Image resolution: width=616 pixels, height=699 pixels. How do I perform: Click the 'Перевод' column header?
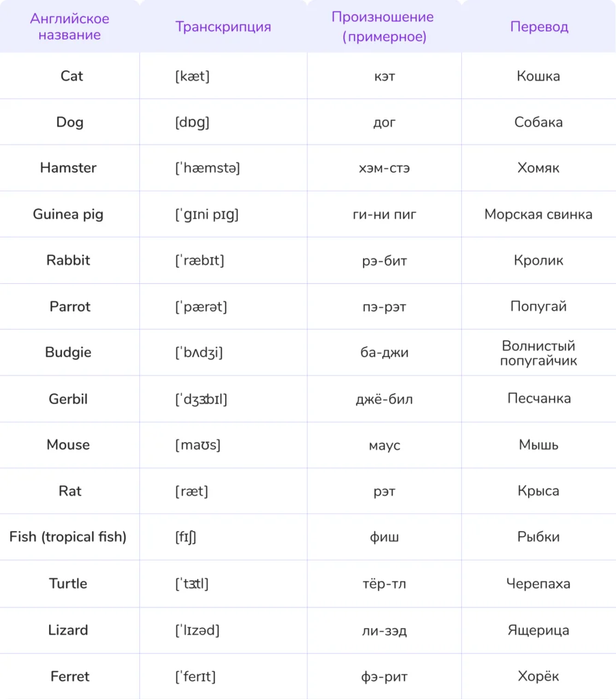(539, 27)
